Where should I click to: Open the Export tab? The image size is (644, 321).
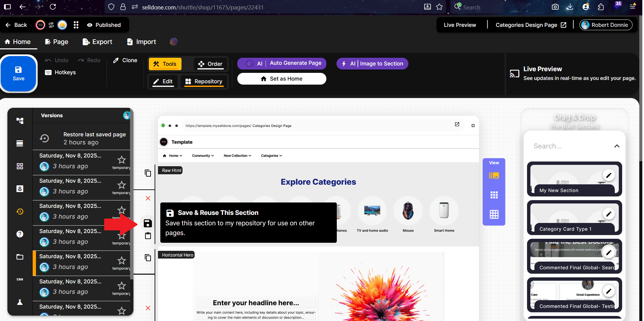97,42
